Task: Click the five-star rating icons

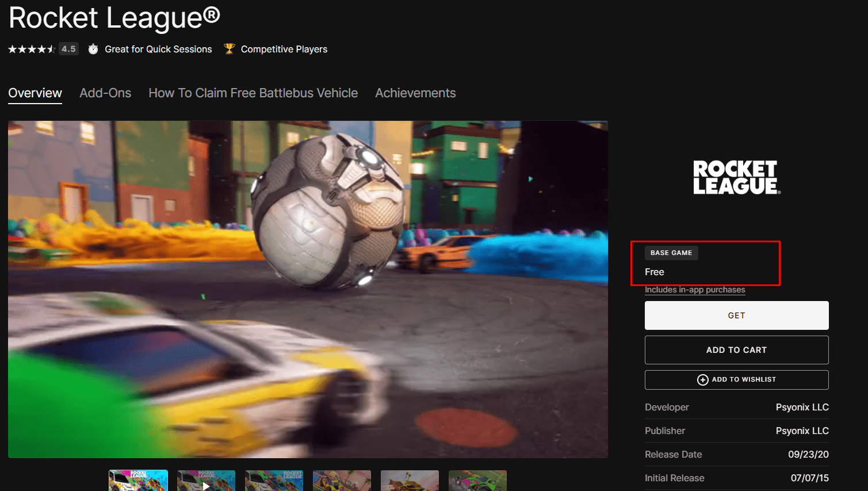Action: click(32, 49)
